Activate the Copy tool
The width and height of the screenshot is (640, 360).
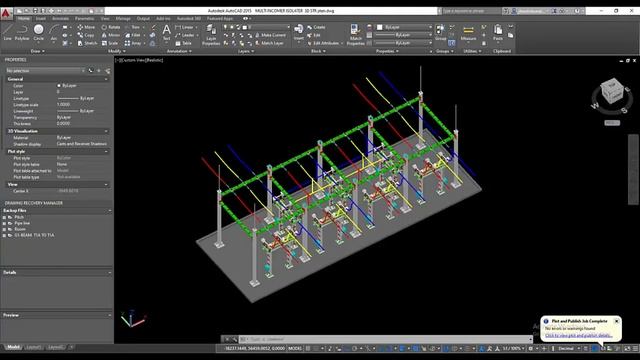pos(86,35)
